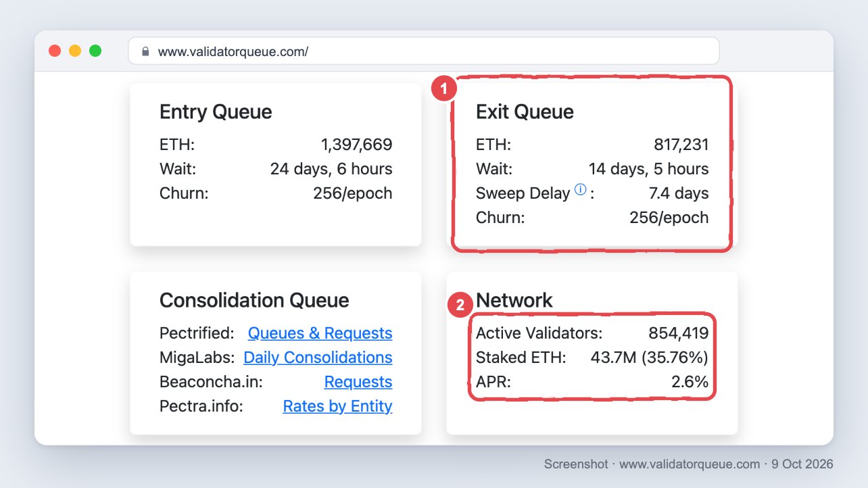Click the Pectra.info label

point(201,406)
